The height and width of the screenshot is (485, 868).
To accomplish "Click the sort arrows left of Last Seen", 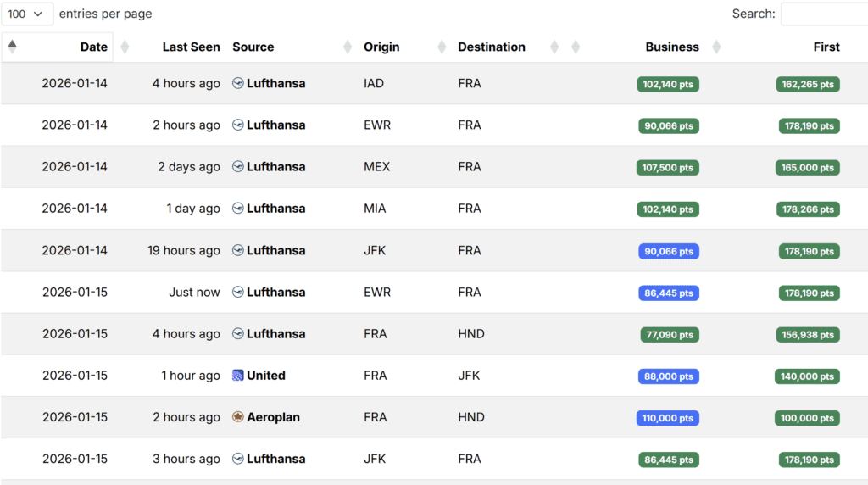I will 125,47.
